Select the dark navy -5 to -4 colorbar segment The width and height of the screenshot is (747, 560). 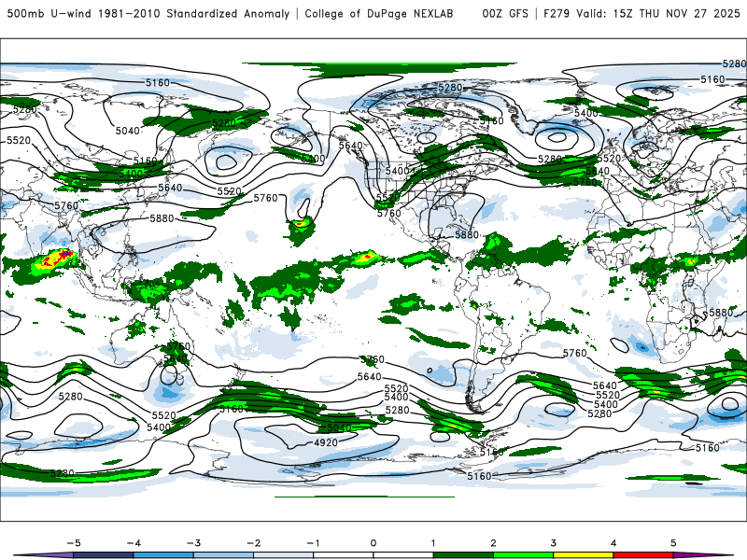(x=104, y=555)
